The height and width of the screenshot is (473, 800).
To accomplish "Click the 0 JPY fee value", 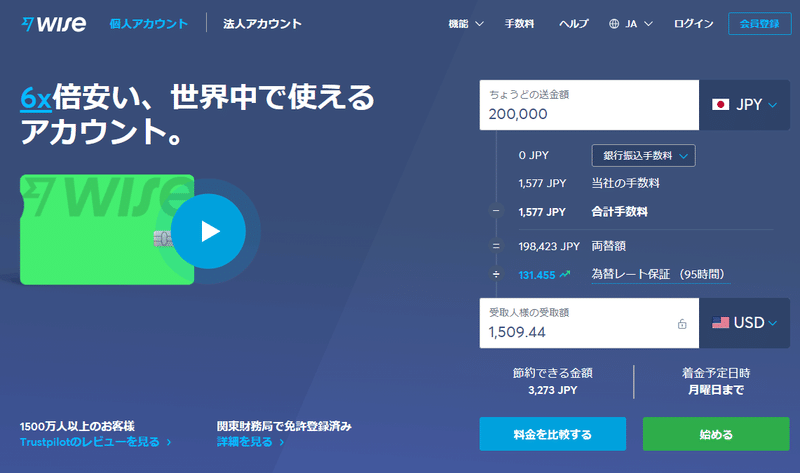I will pos(534,156).
